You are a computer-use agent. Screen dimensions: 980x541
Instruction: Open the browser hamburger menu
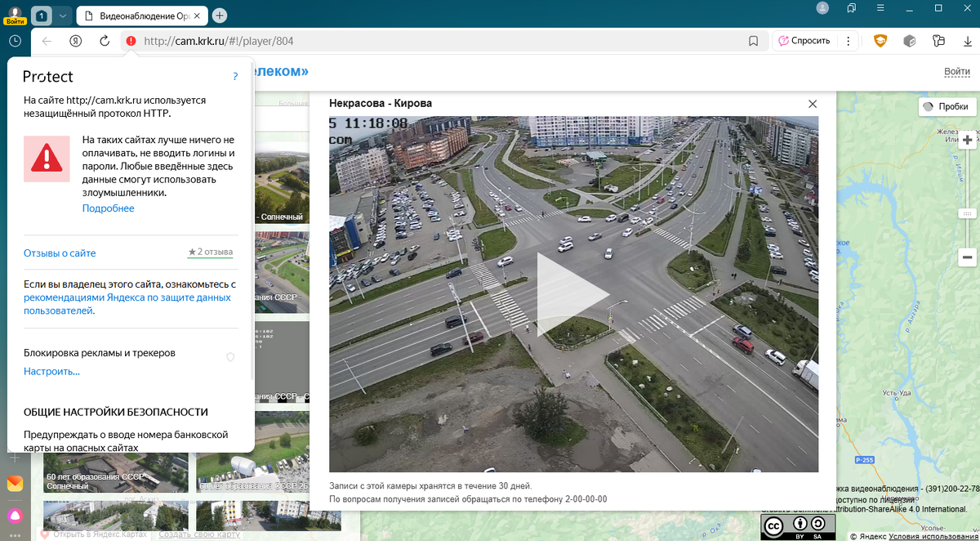[880, 7]
